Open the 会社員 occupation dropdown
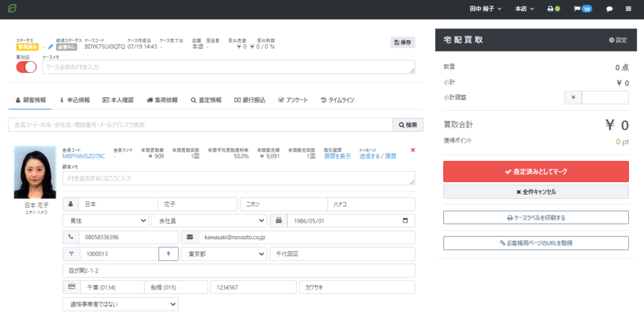This screenshot has width=644, height=316. 209,221
